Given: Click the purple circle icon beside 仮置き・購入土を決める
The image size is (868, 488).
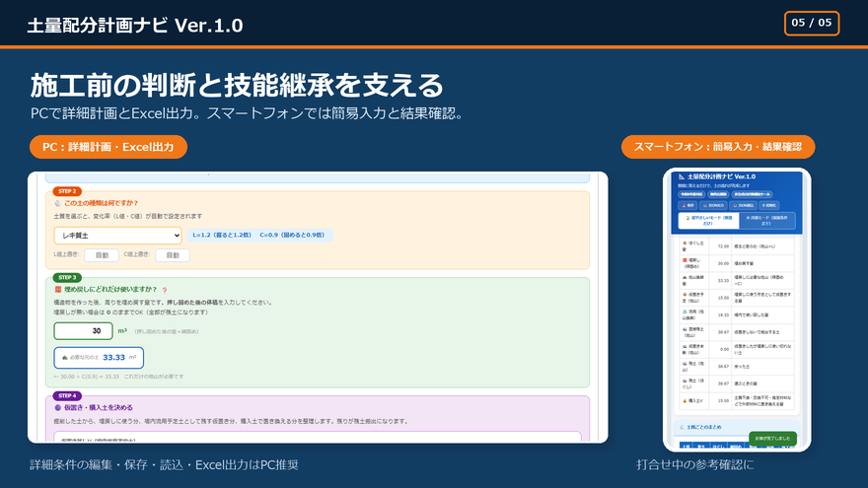Looking at the screenshot, I should click(x=57, y=408).
